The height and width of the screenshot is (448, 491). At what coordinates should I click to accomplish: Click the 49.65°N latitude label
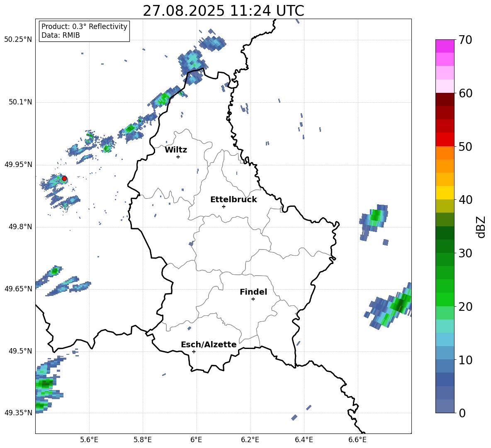point(18,289)
